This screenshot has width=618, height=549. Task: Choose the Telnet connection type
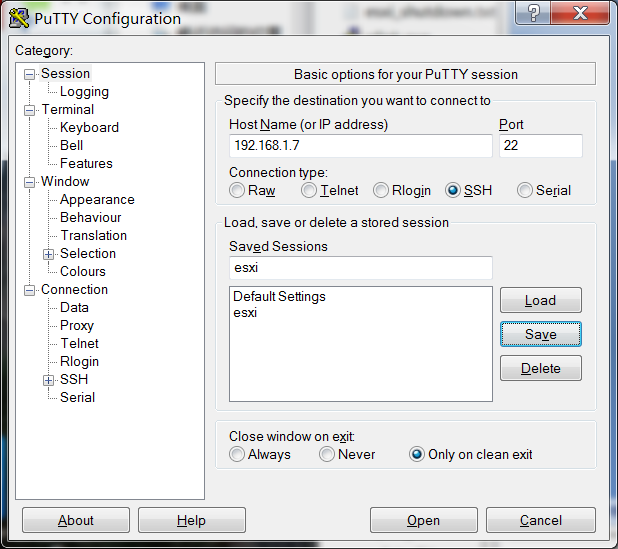point(310,190)
